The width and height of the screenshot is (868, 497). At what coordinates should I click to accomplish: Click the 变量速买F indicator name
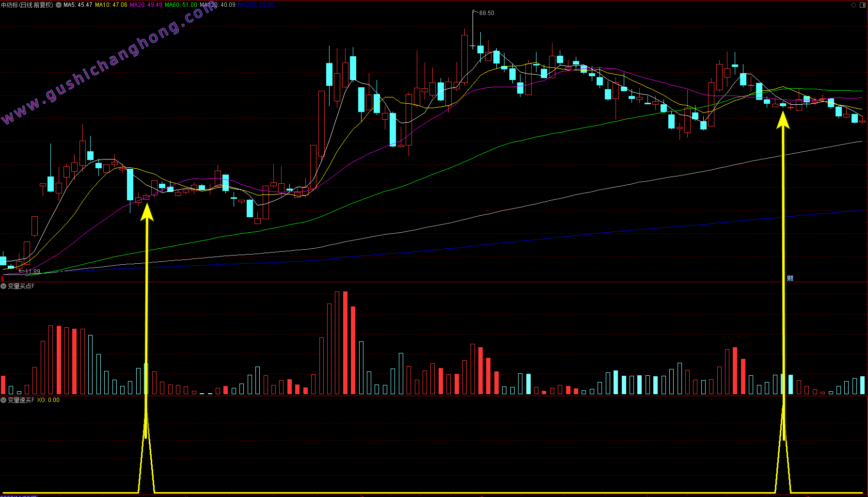click(21, 400)
